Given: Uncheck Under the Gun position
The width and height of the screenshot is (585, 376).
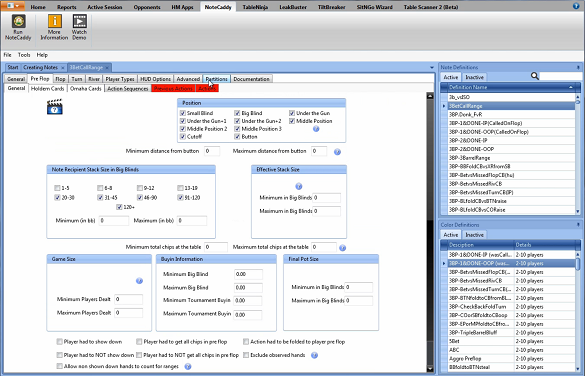Looking at the screenshot, I should (292, 113).
